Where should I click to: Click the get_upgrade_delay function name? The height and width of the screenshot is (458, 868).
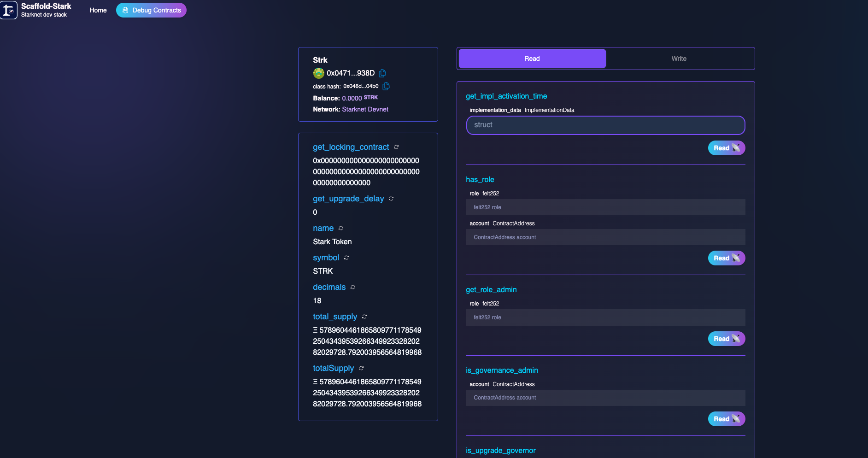pos(348,199)
